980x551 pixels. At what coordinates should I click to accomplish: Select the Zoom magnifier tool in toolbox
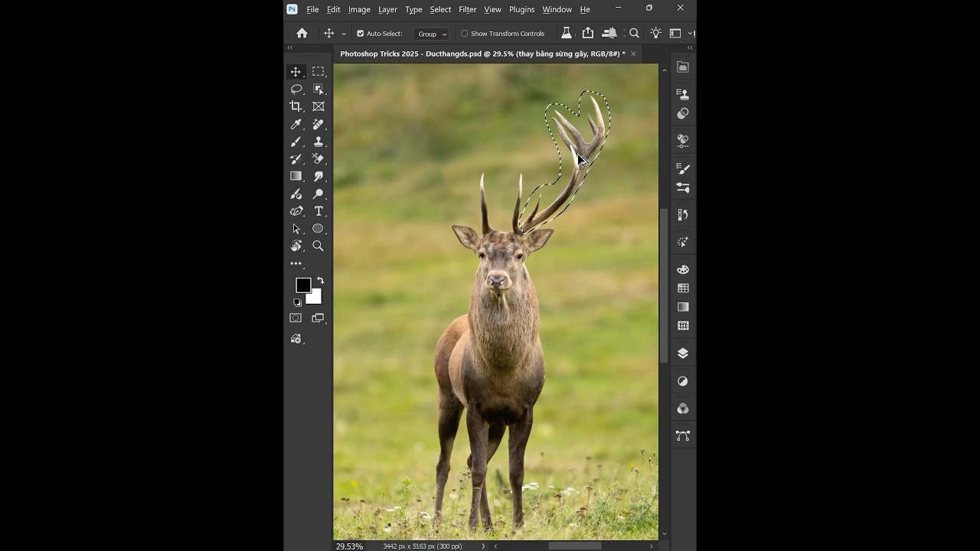click(x=318, y=246)
